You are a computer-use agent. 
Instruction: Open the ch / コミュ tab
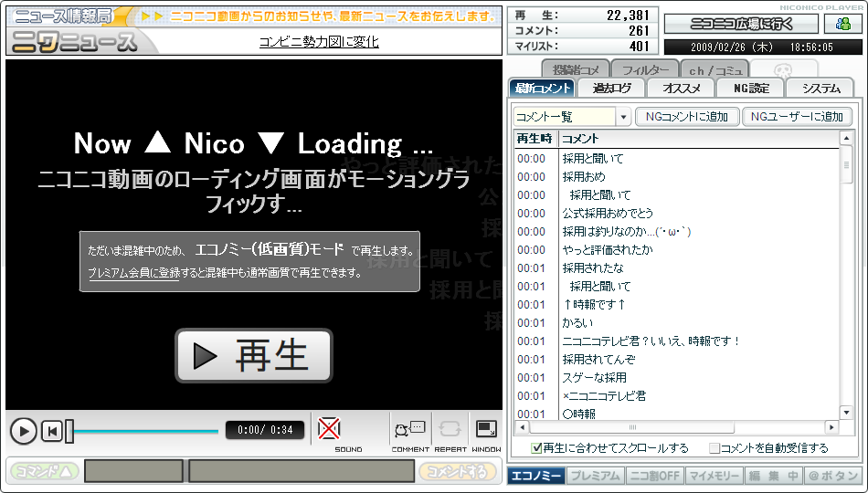[x=715, y=69]
